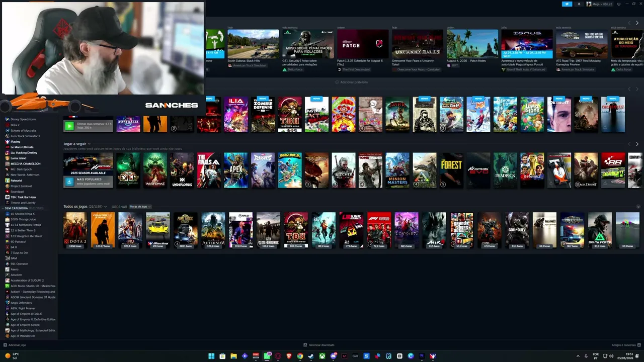This screenshot has width=644, height=362.
Task: Open Discord from the taskbar
Action: [333, 356]
